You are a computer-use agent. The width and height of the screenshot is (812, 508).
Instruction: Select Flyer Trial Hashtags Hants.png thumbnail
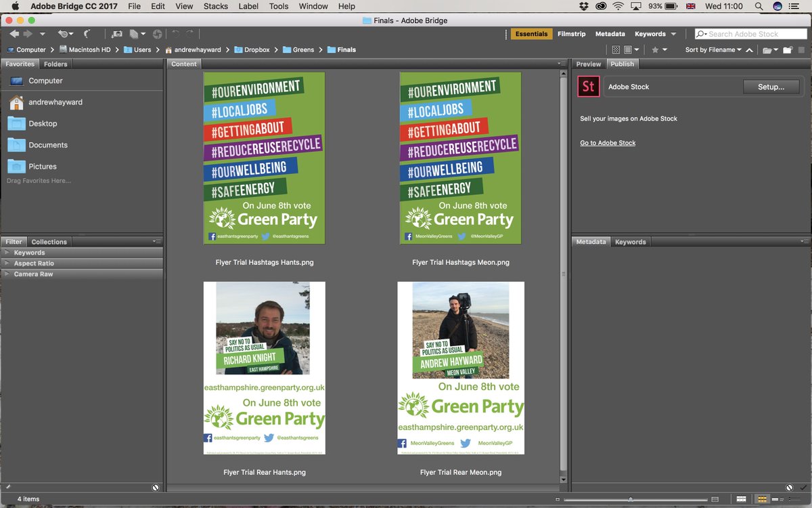click(x=265, y=158)
